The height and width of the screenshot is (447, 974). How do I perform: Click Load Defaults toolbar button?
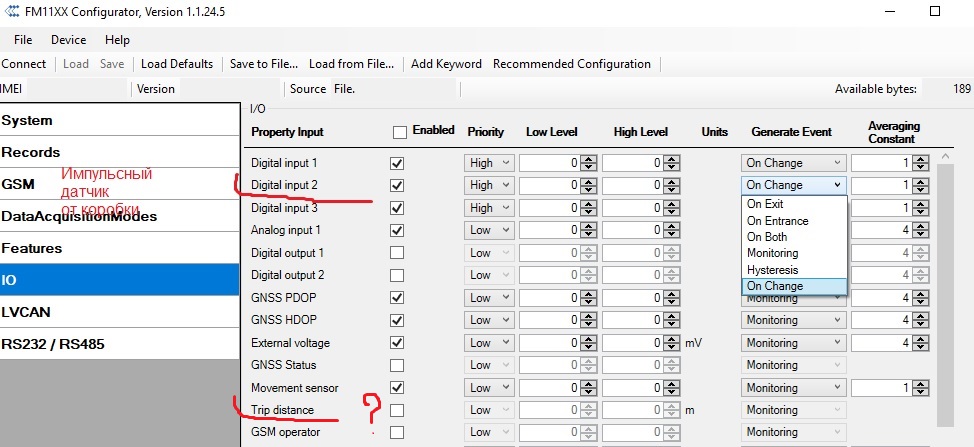pos(177,64)
